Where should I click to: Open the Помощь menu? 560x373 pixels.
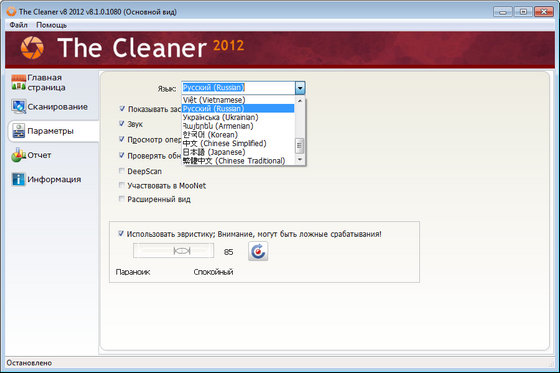(x=51, y=25)
